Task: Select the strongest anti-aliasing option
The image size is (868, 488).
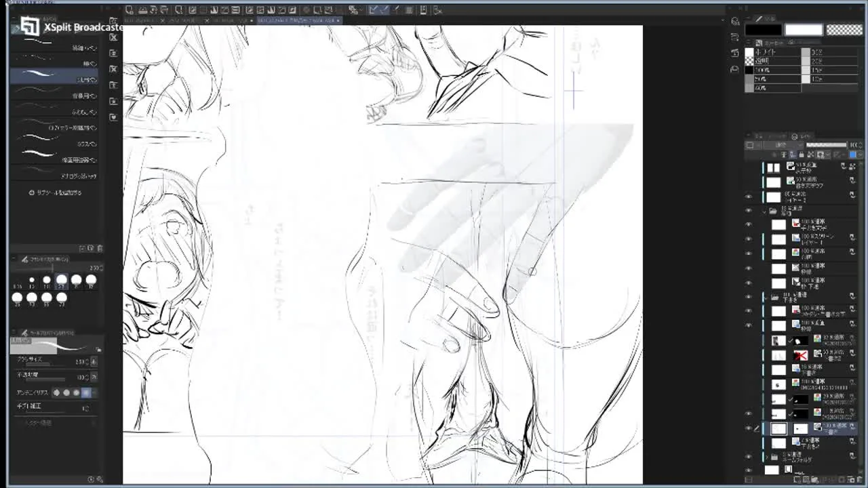Action: click(x=86, y=392)
